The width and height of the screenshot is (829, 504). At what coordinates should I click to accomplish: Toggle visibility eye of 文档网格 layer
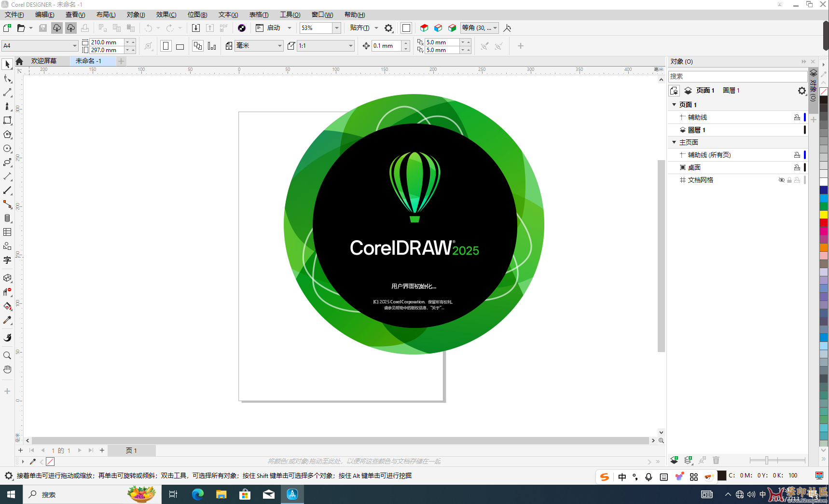tap(782, 180)
